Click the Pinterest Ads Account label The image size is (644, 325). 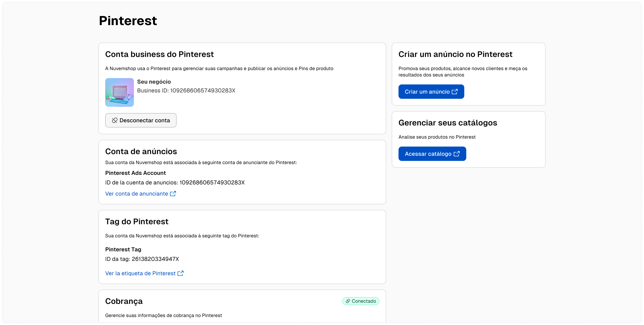click(x=135, y=173)
